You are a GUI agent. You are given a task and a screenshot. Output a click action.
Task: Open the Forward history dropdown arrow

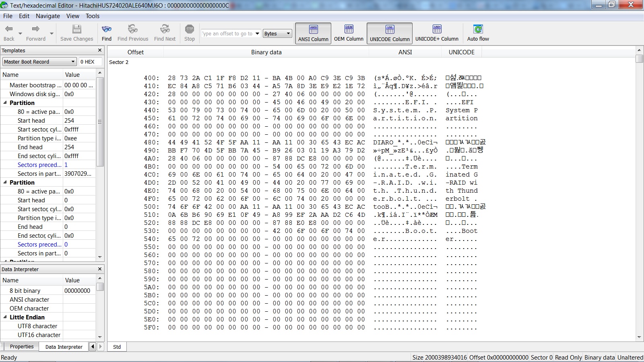click(52, 33)
